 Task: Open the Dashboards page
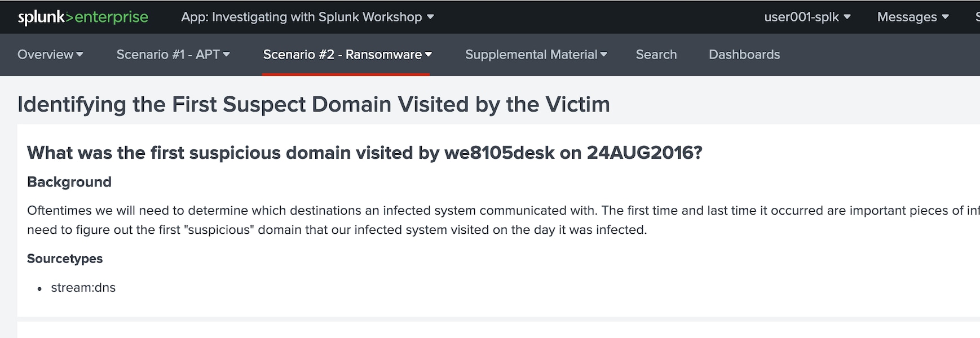(744, 55)
